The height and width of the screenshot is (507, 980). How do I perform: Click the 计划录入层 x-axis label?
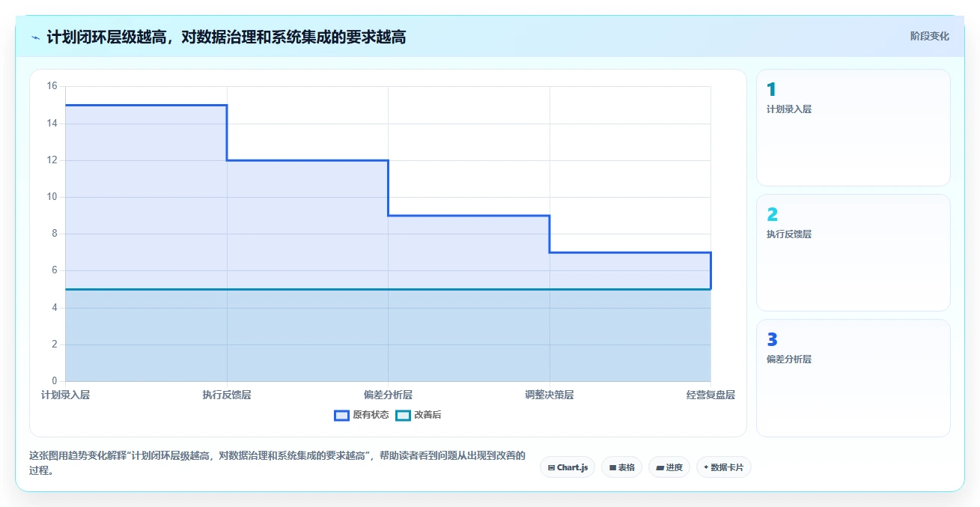(65, 395)
